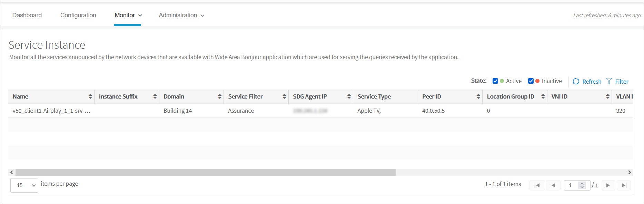
Task: Sort by VNI ID column arrows
Action: coord(608,97)
